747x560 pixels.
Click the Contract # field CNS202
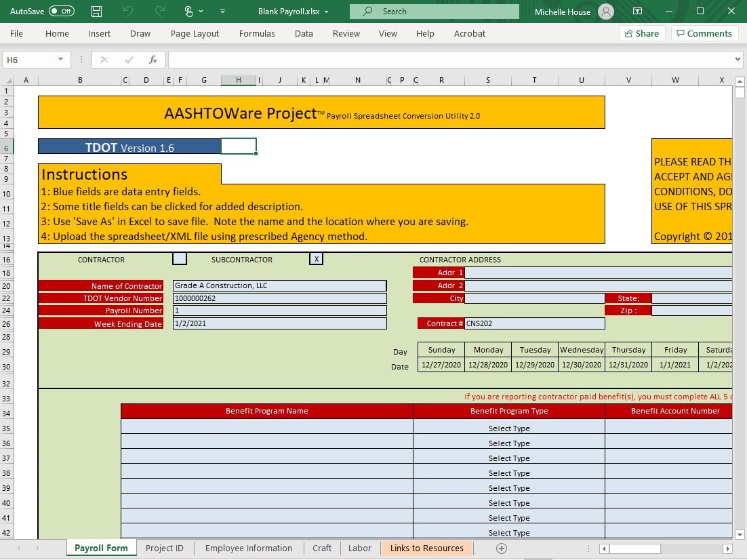coord(535,323)
